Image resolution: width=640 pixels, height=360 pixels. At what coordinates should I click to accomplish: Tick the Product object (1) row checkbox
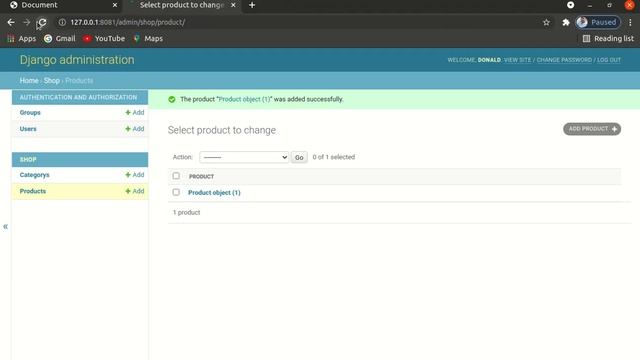coord(176,192)
